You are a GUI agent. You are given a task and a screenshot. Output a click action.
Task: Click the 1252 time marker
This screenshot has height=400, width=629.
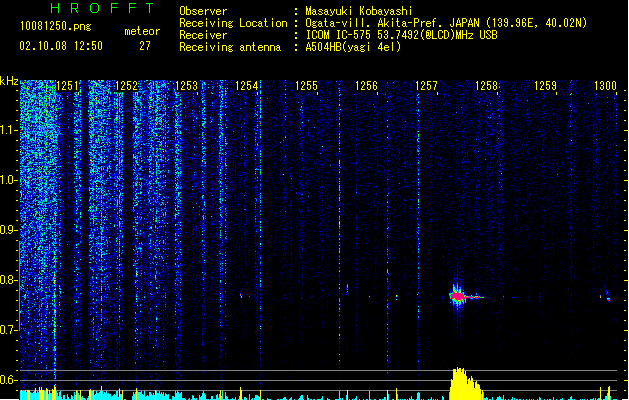126,86
